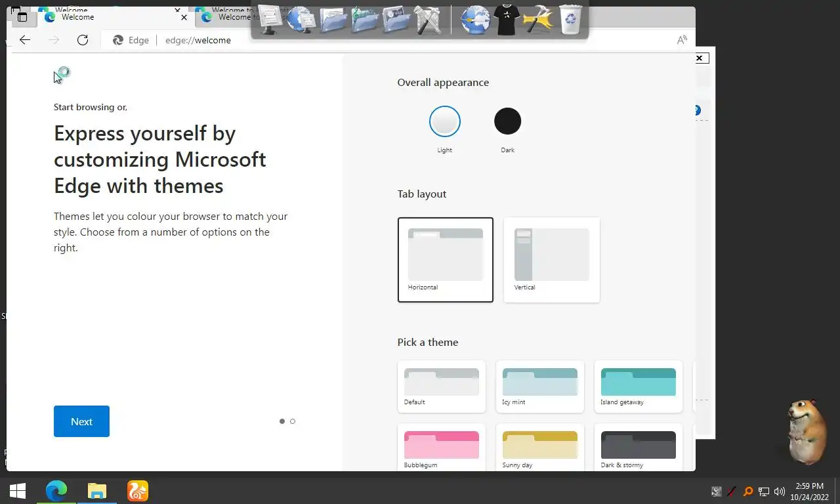Open the network globe with monitor dock icon
This screenshot has width=840, height=504.
[302, 20]
